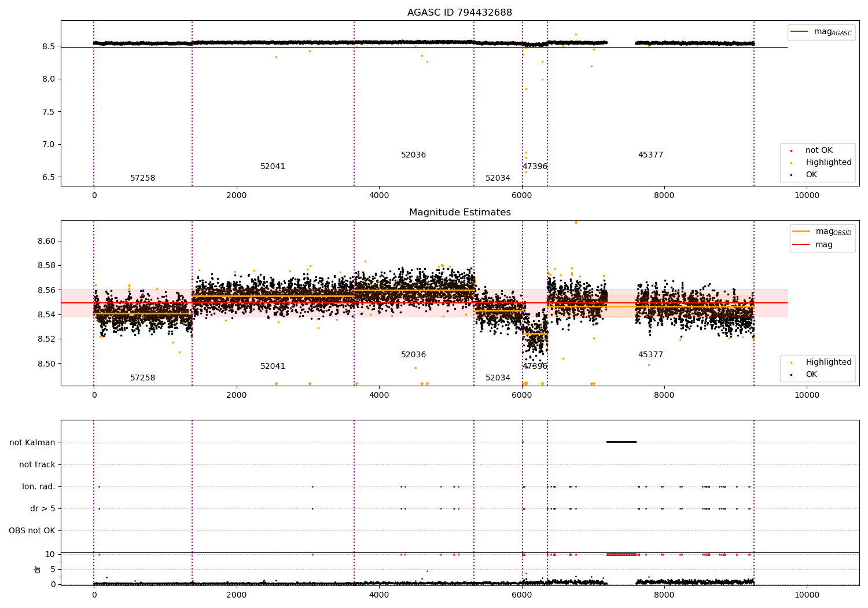Click obsid label 45377 in top panel

[650, 155]
